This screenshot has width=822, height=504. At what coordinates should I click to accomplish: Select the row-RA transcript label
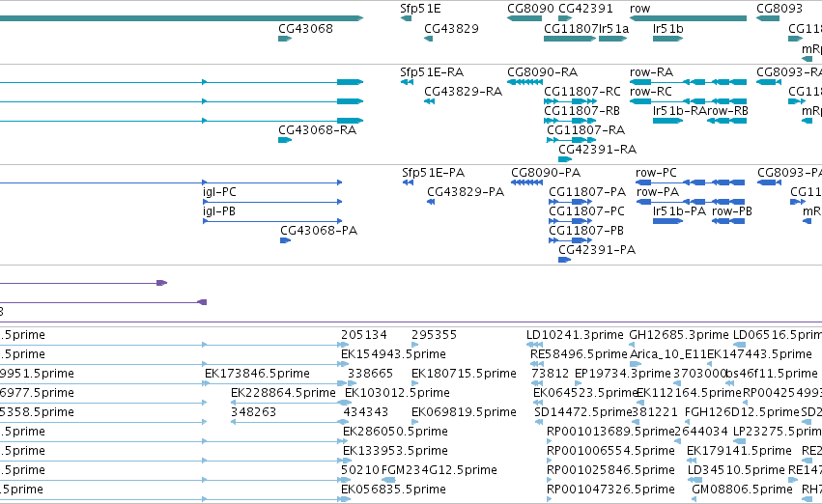[x=652, y=72]
